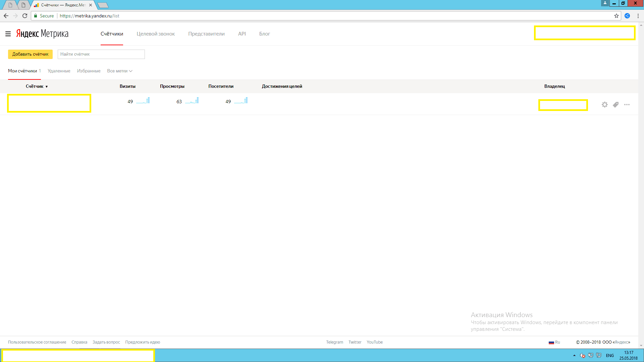Open the three-dots more actions menu in counter row
The image size is (644, 362).
pos(627,105)
